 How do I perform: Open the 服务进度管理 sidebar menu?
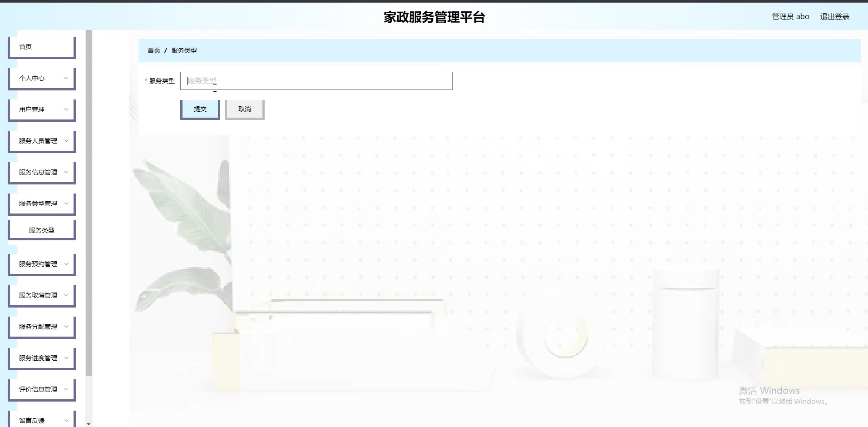point(42,358)
